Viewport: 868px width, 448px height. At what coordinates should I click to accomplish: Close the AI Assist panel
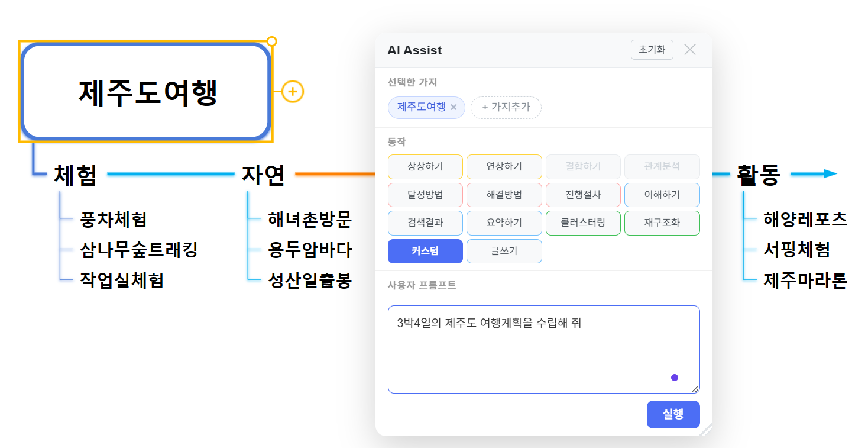point(689,50)
